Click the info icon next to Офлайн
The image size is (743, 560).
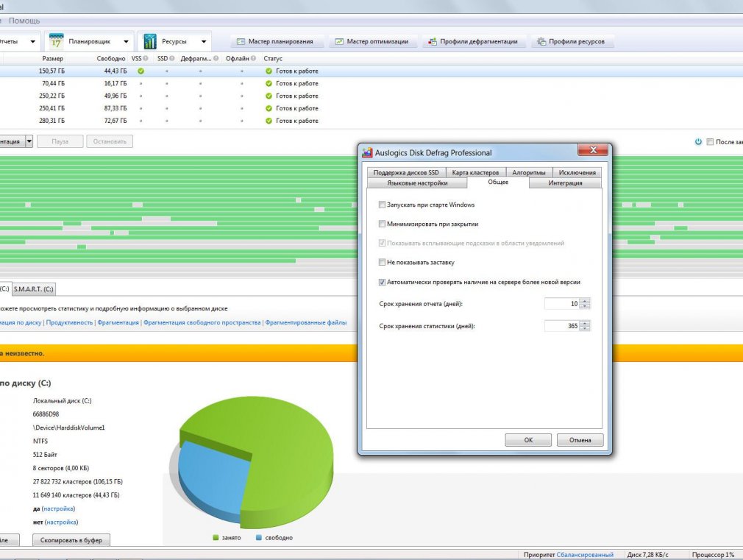click(254, 58)
